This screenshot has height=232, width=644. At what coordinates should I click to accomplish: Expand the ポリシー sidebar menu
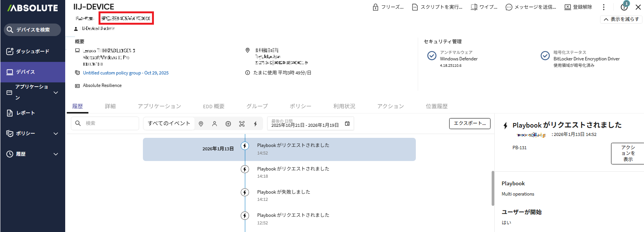click(56, 133)
